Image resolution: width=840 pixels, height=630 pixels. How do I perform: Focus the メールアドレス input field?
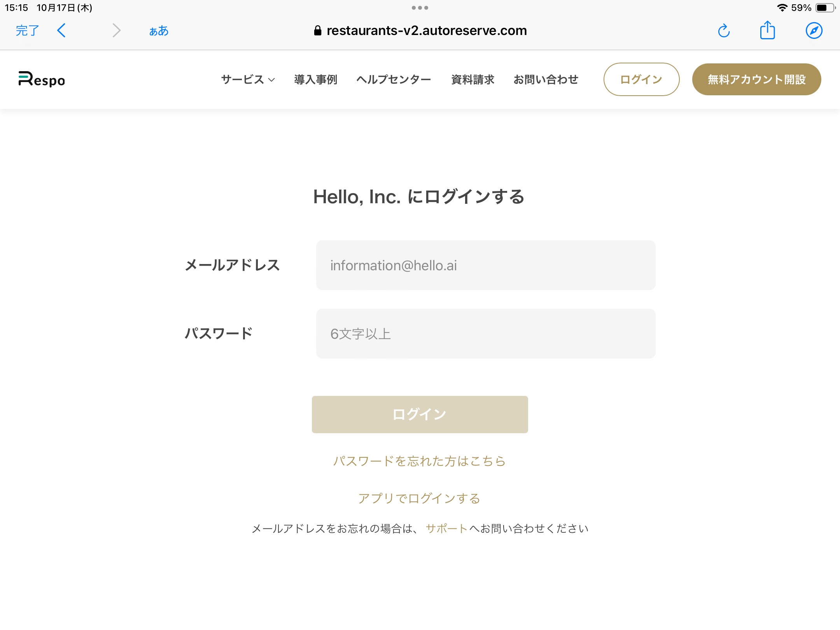[486, 265]
